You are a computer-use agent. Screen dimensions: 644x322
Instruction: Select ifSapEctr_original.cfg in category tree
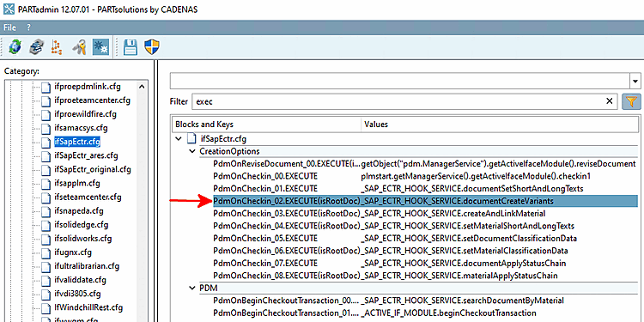click(93, 169)
